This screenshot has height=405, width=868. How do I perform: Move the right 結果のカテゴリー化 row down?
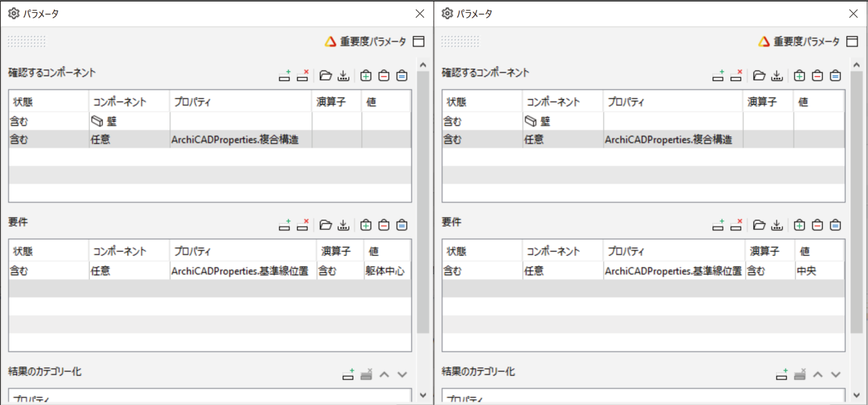coord(836,374)
